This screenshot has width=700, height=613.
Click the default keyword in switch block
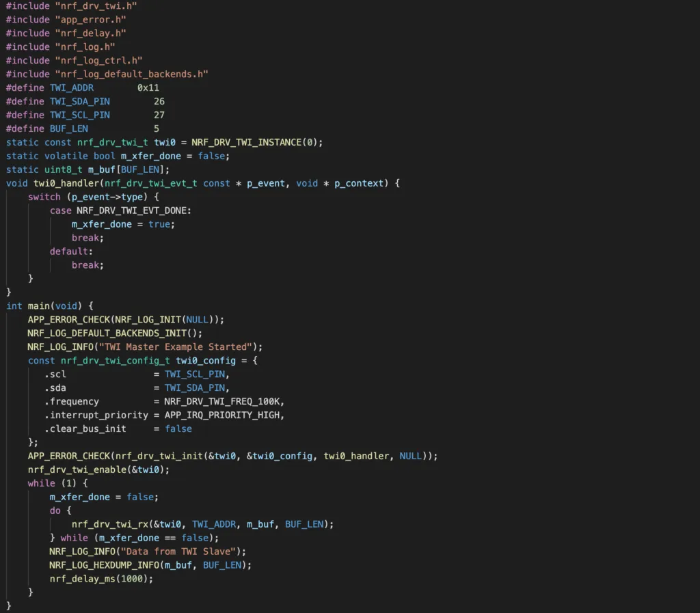[x=68, y=251]
